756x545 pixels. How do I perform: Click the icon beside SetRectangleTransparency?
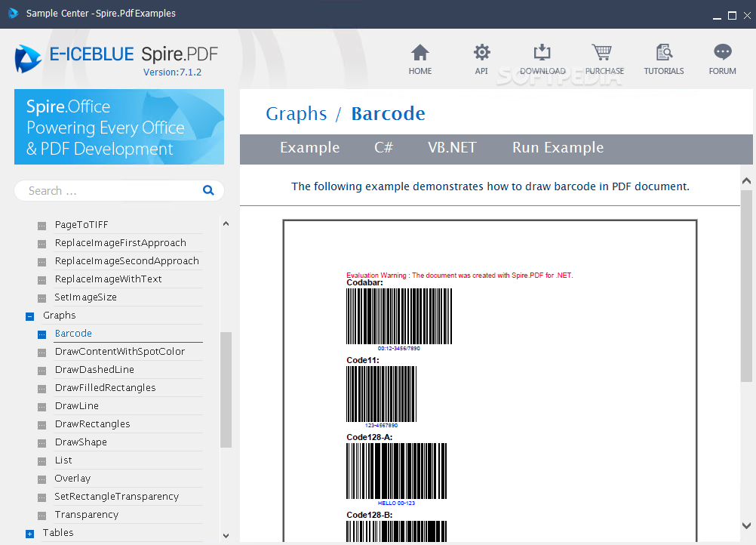pyautogui.click(x=42, y=497)
